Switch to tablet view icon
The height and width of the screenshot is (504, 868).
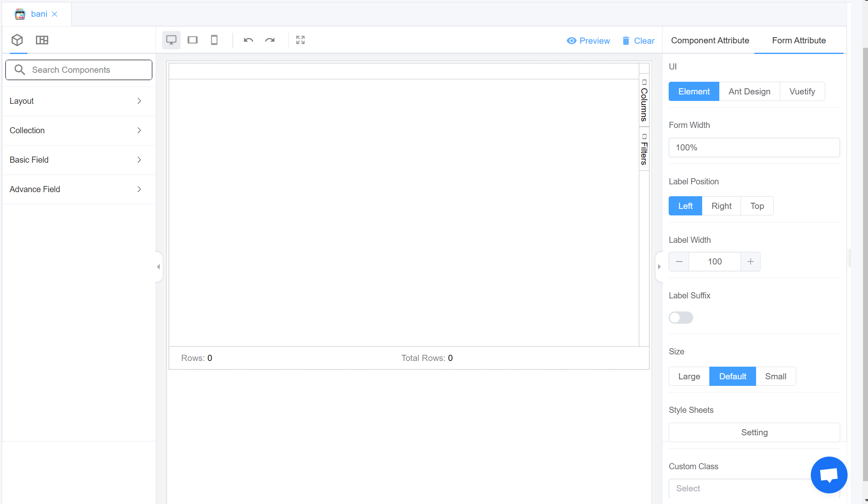click(x=192, y=40)
